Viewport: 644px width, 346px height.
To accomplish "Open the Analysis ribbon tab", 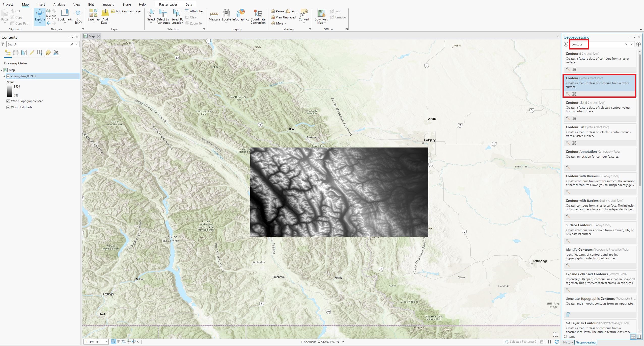I will tap(59, 4).
